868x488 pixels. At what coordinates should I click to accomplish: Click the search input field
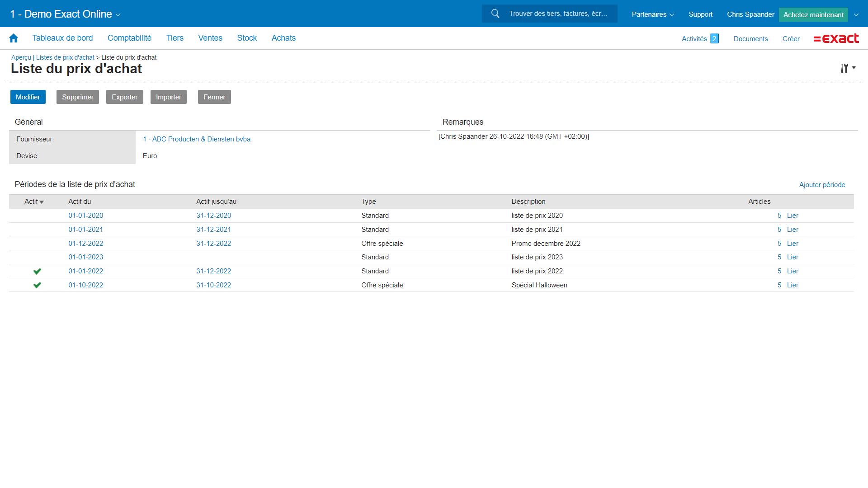coord(558,14)
